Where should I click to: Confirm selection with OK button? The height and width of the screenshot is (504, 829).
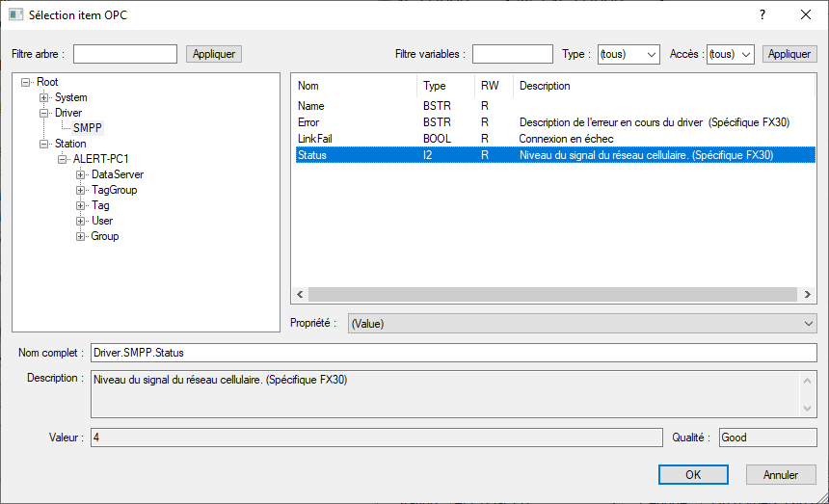tap(692, 475)
